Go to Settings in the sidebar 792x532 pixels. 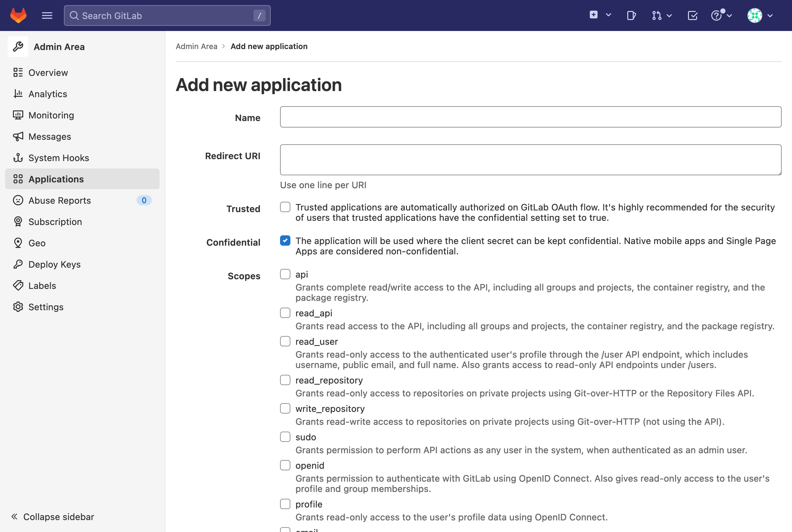click(46, 307)
